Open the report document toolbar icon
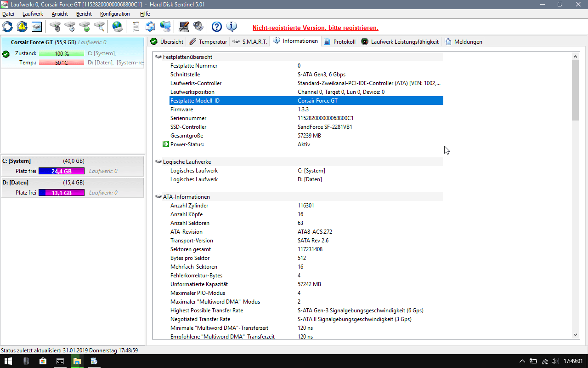The width and height of the screenshot is (588, 368). 136,27
